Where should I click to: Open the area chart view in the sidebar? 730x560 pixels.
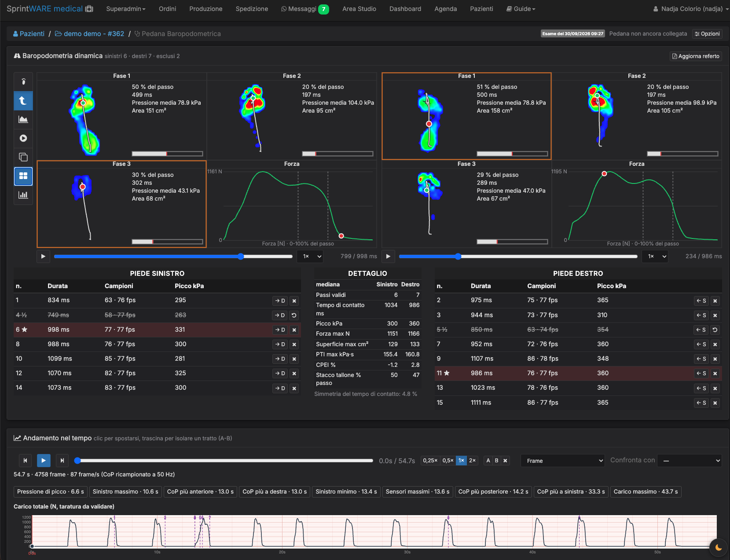coord(23,119)
